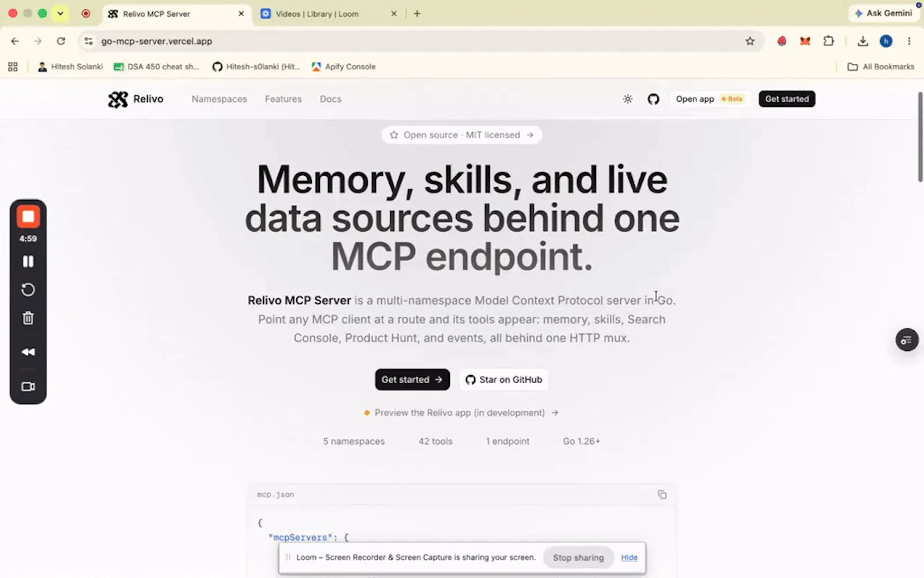Open the Features nav item
This screenshot has width=924, height=578.
283,99
